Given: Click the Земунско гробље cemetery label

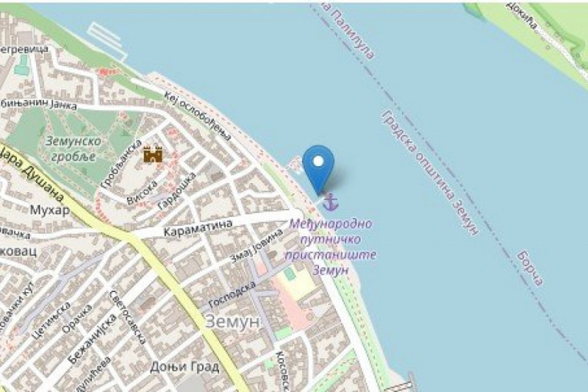Looking at the screenshot, I should [x=73, y=148].
